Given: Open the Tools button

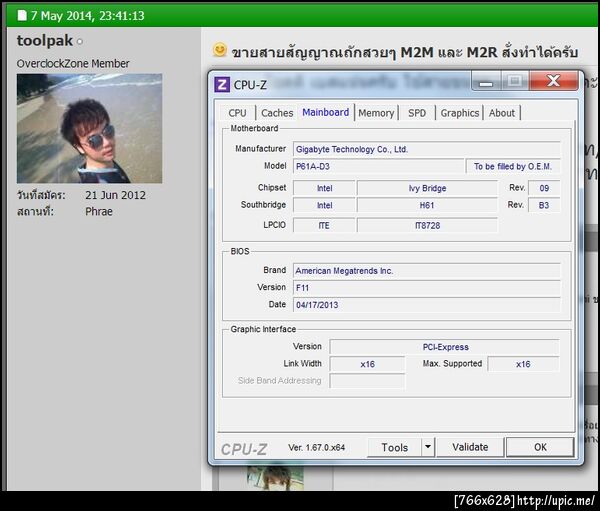Looking at the screenshot, I should [x=395, y=447].
